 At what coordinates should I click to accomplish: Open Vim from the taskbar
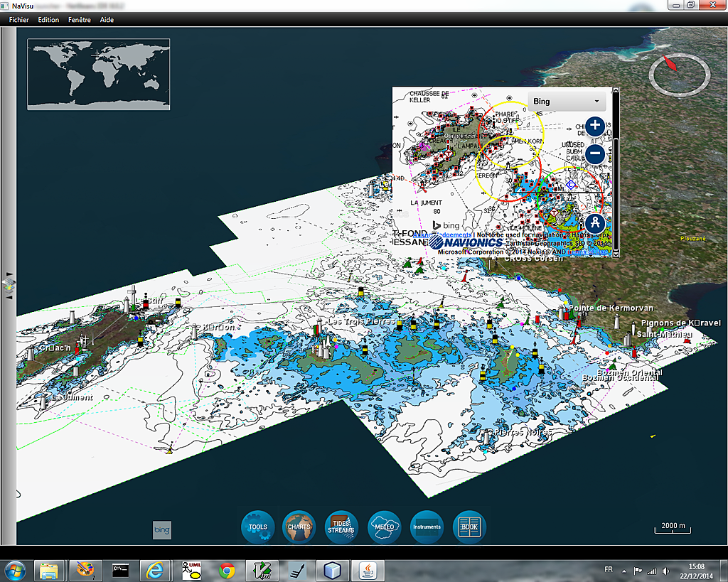tap(262, 571)
